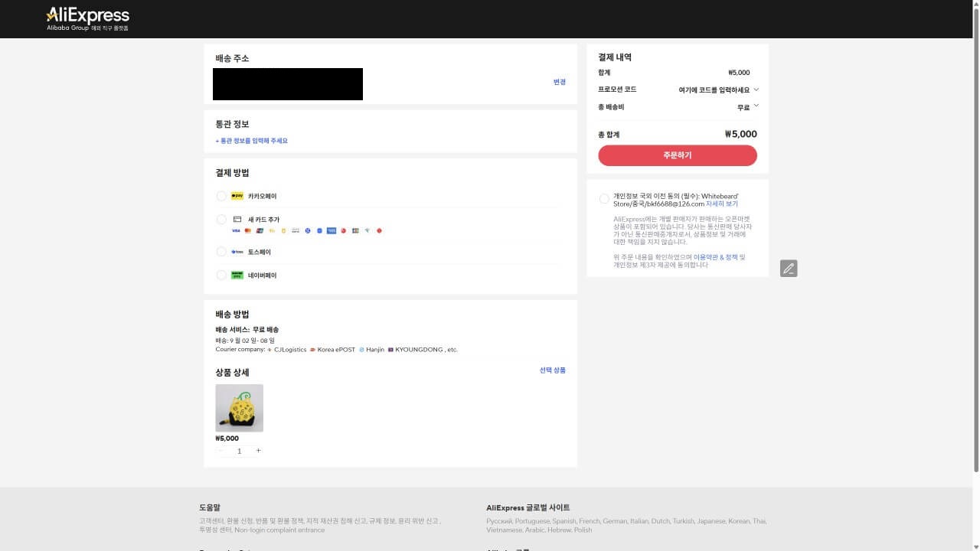Click the American Express card logo
This screenshot has height=551, width=980.
click(332, 230)
